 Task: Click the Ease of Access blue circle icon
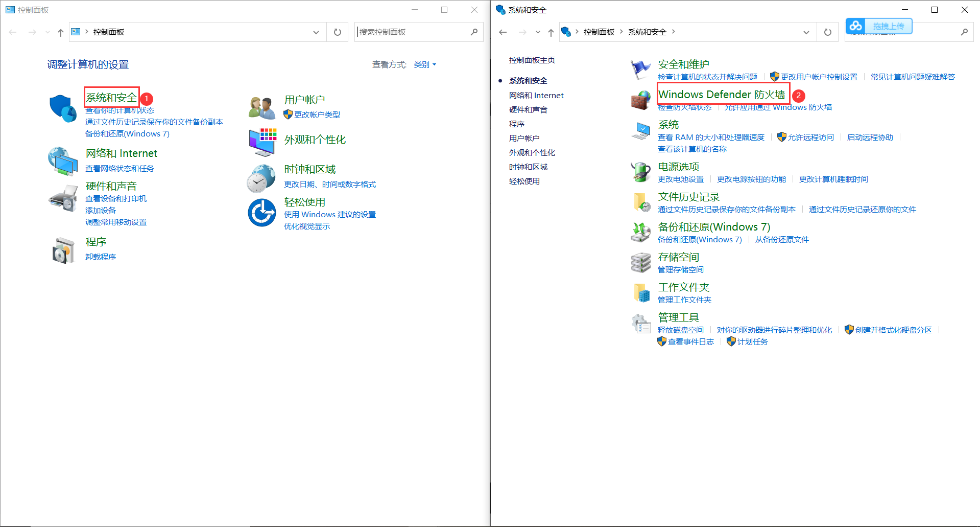[262, 213]
